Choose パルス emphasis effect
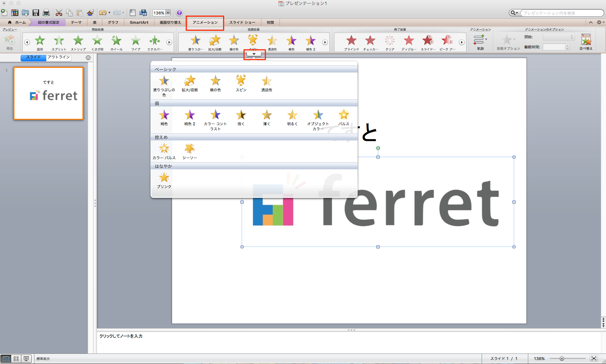Image resolution: width=606 pixels, height=364 pixels. 344,117
